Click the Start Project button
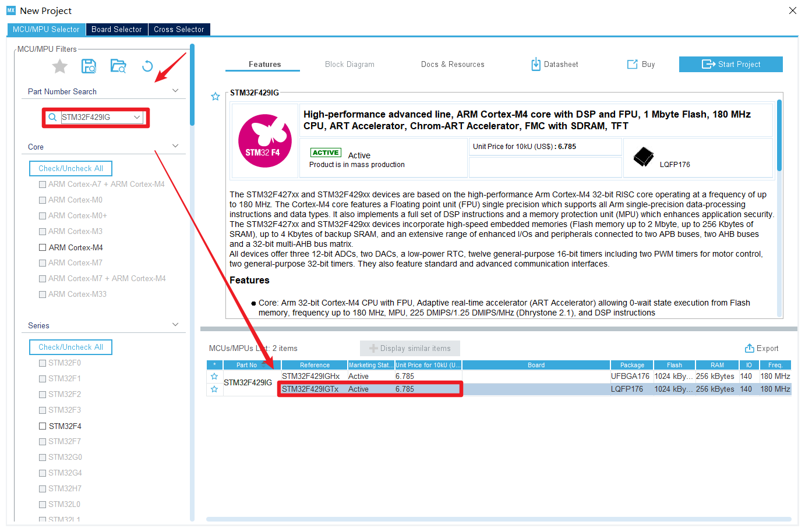The width and height of the screenshot is (805, 532). (730, 65)
